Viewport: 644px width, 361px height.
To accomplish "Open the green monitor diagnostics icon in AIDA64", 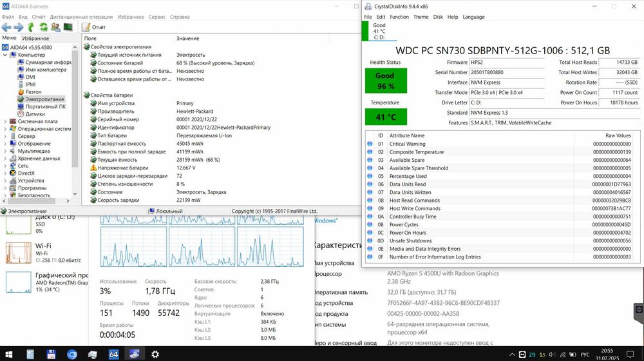I will pyautogui.click(x=68, y=27).
